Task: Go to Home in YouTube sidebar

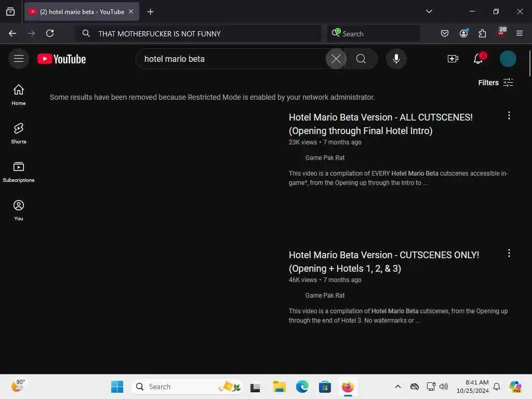Action: tap(19, 95)
